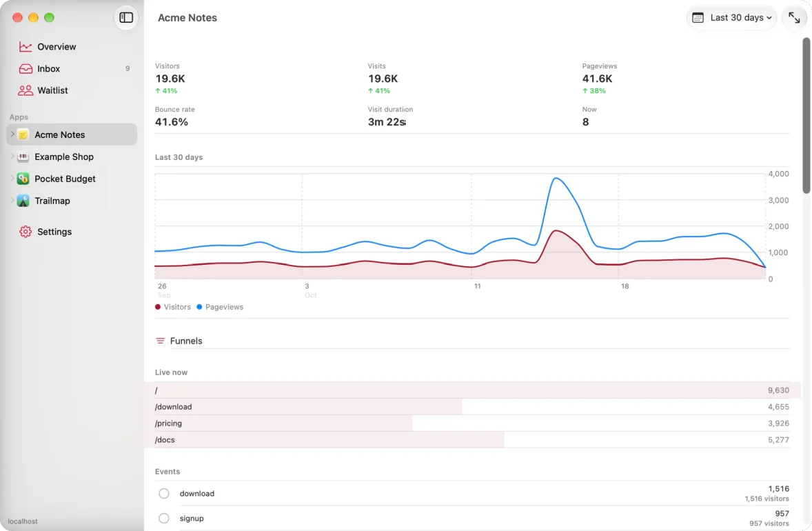Click the Visitors 19.6K value
Image resolution: width=812 pixels, height=531 pixels.
170,79
